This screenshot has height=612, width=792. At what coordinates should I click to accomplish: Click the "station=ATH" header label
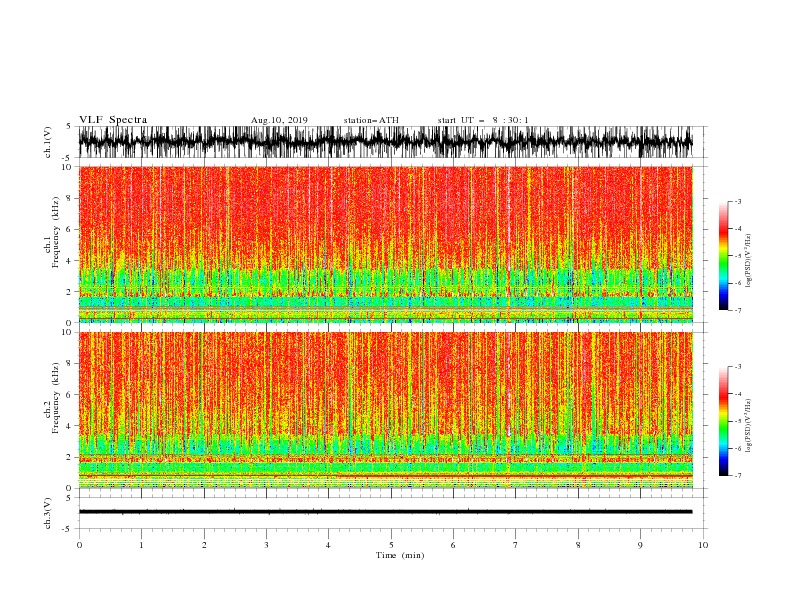(x=371, y=120)
